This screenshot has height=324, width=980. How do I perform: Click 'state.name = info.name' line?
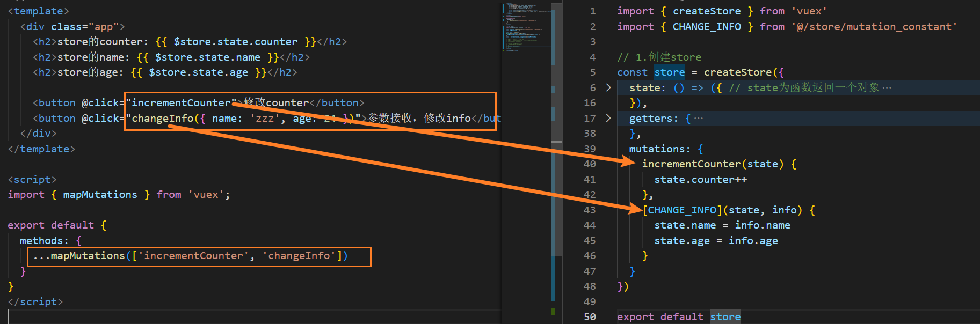pyautogui.click(x=722, y=225)
